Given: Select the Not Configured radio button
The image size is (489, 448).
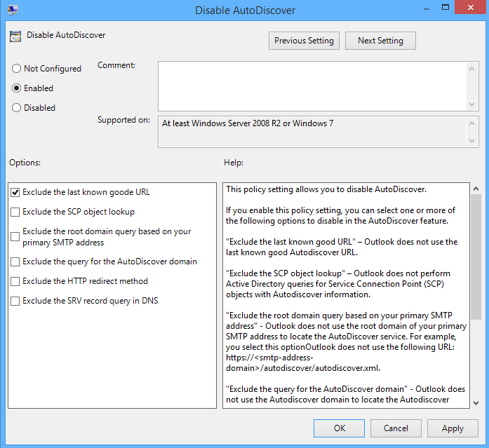Looking at the screenshot, I should pyautogui.click(x=16, y=69).
